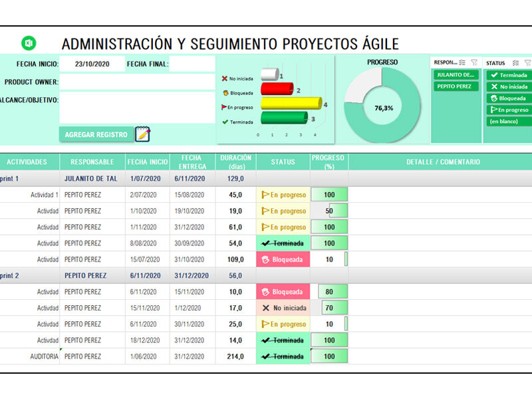Click the Alcance/Objetivo text area
The height and width of the screenshot is (399, 532).
click(138, 108)
